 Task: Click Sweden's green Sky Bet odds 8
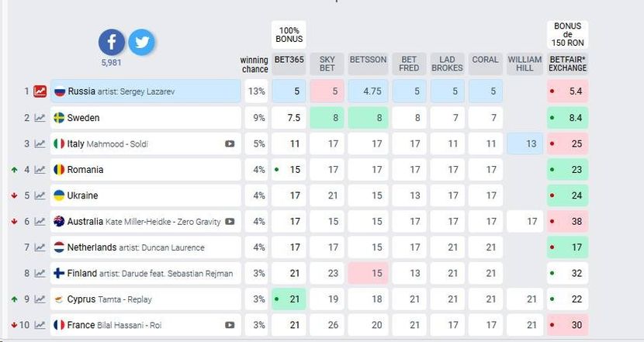click(x=327, y=118)
